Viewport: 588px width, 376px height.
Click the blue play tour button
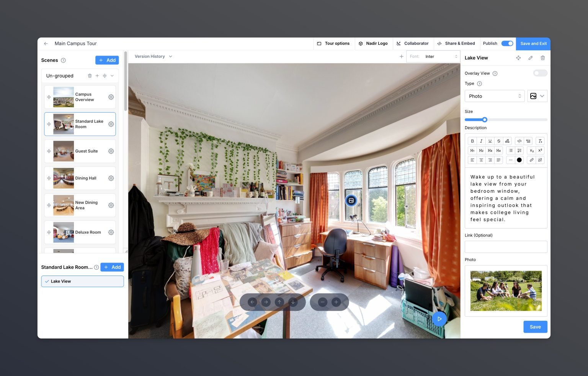coord(439,319)
